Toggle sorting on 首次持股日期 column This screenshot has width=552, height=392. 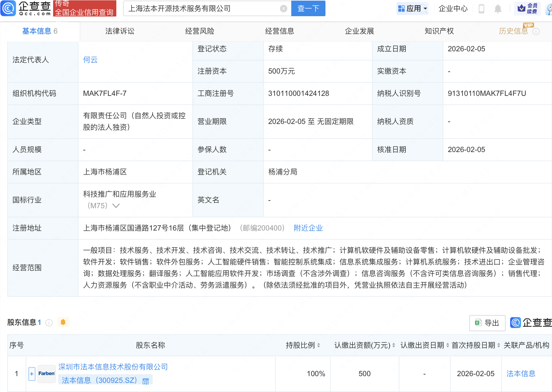click(499, 345)
